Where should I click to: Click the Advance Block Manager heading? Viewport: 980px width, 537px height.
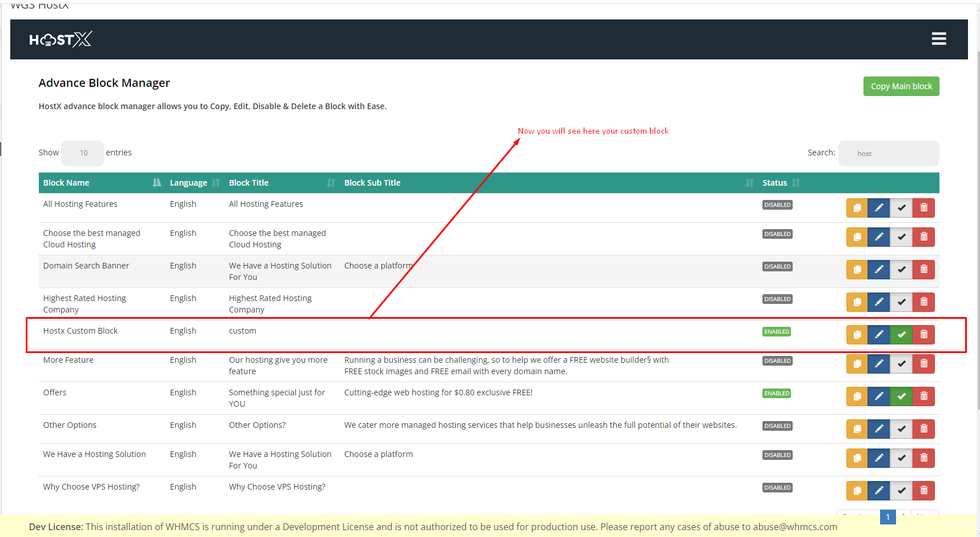105,83
